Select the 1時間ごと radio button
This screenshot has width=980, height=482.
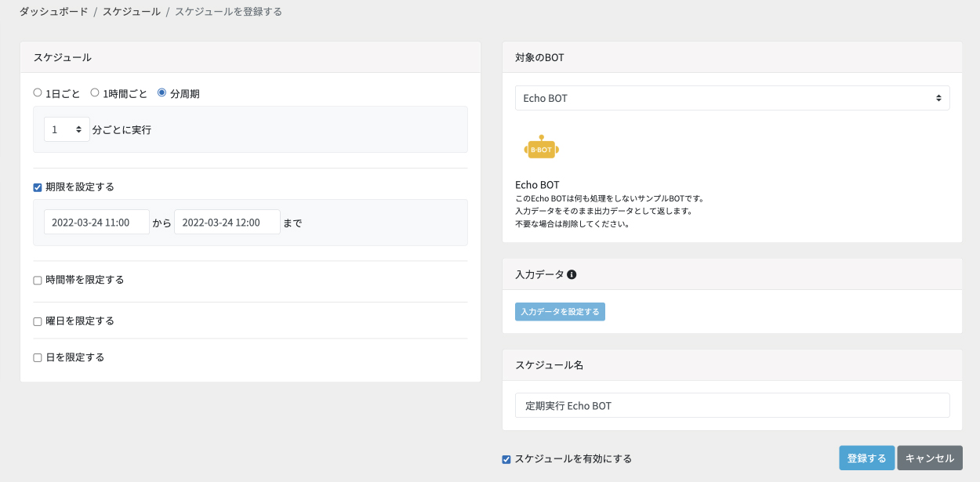tap(95, 92)
